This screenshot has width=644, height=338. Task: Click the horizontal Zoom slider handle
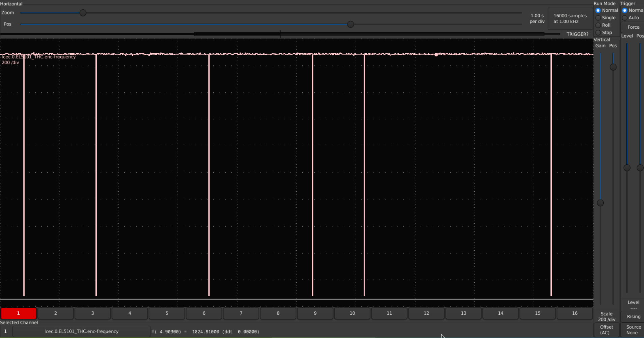83,13
